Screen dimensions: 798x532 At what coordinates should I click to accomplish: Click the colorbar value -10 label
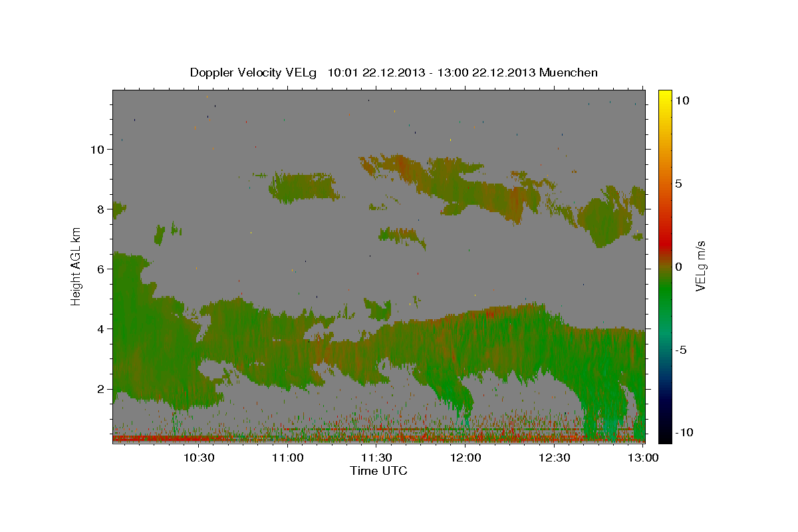tap(684, 433)
